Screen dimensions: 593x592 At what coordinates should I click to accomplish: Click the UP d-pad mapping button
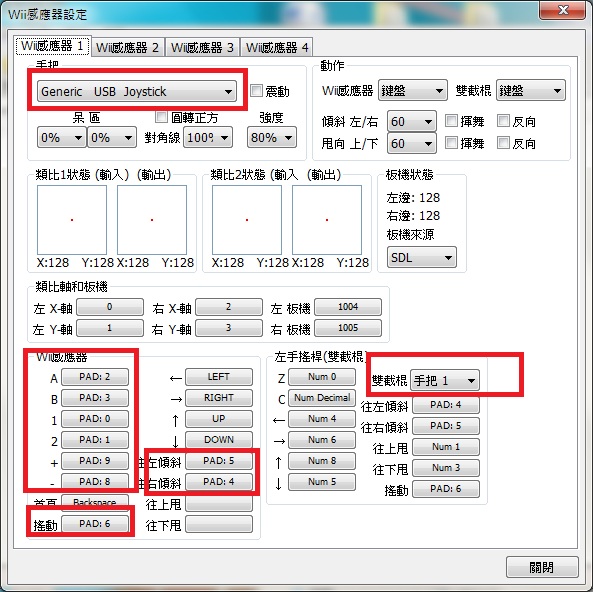[x=219, y=419]
